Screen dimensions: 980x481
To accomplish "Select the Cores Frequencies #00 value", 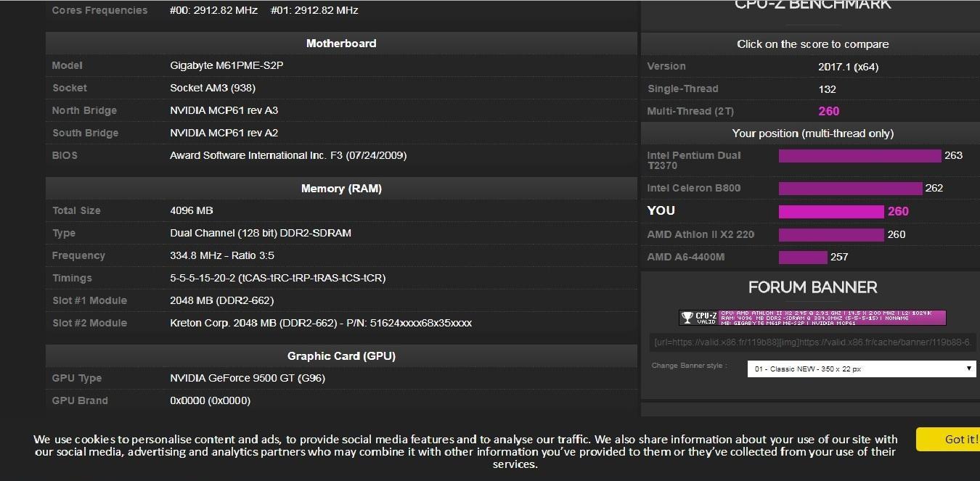I will click(213, 10).
